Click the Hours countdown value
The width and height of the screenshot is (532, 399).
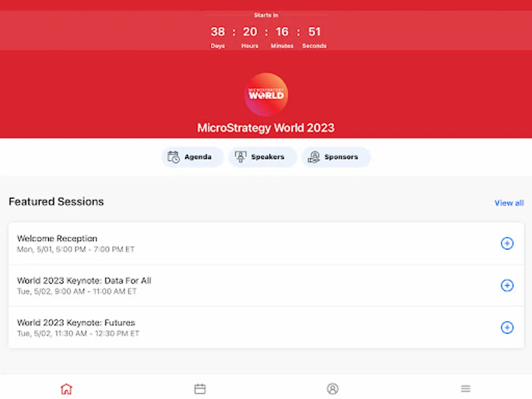(x=250, y=32)
